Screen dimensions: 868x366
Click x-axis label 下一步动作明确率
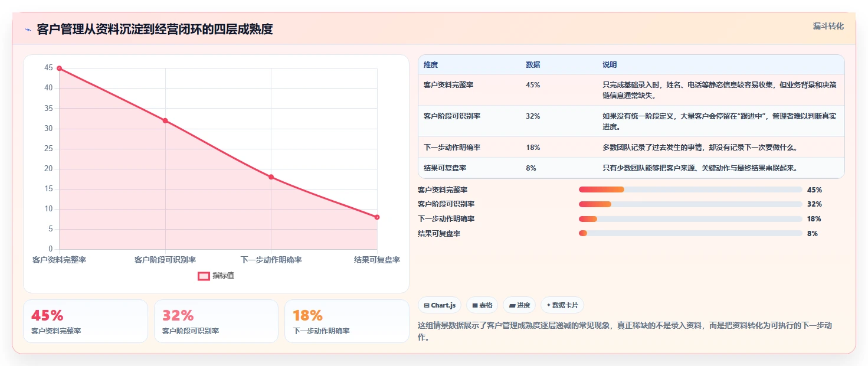pos(271,260)
